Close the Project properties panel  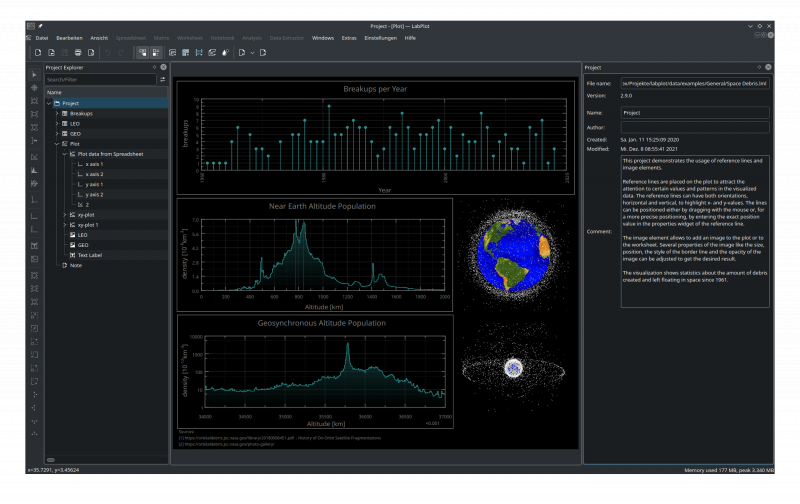pyautogui.click(x=768, y=67)
